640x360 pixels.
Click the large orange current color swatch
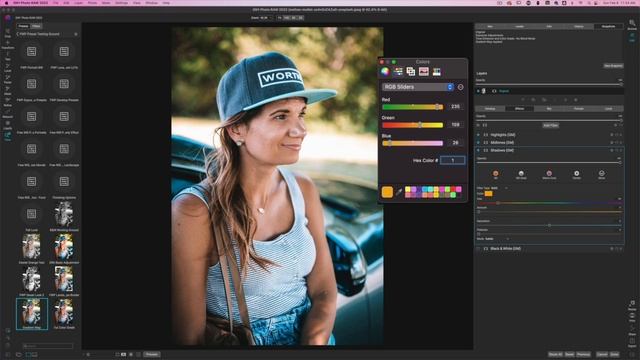(x=387, y=192)
